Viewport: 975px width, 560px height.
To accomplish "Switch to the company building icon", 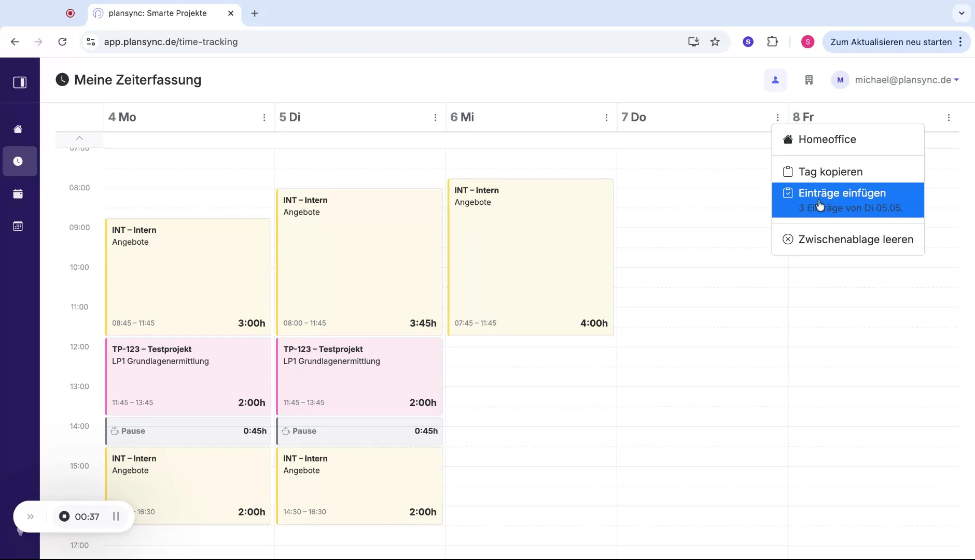I will (809, 80).
